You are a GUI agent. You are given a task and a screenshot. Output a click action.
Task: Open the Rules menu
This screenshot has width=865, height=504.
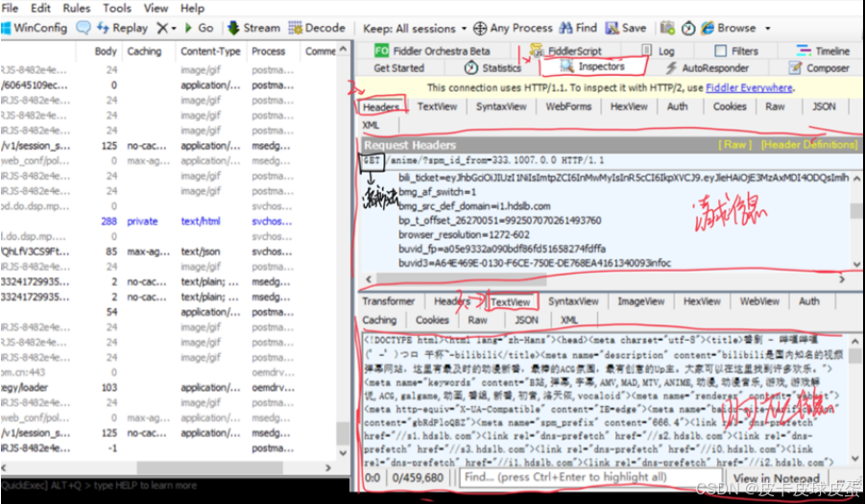click(77, 9)
